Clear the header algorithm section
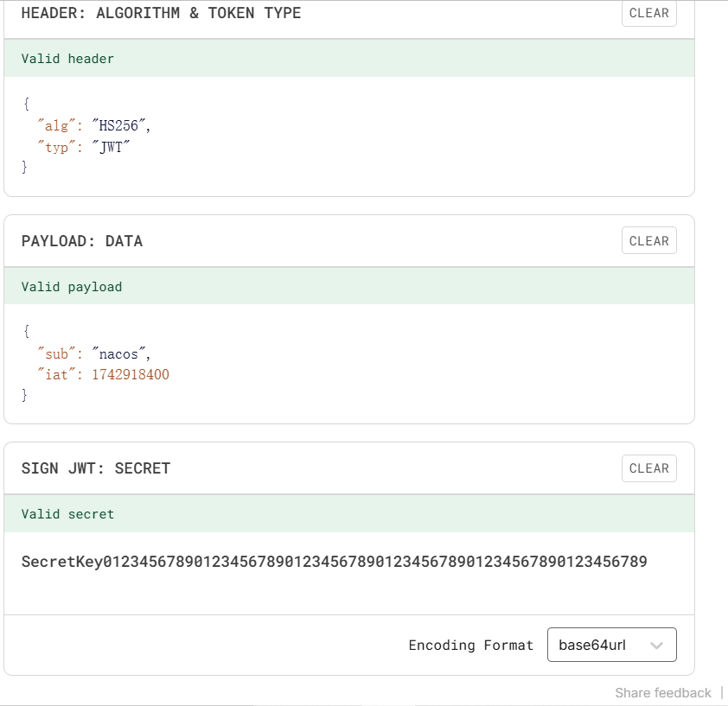The image size is (728, 706). pos(648,13)
